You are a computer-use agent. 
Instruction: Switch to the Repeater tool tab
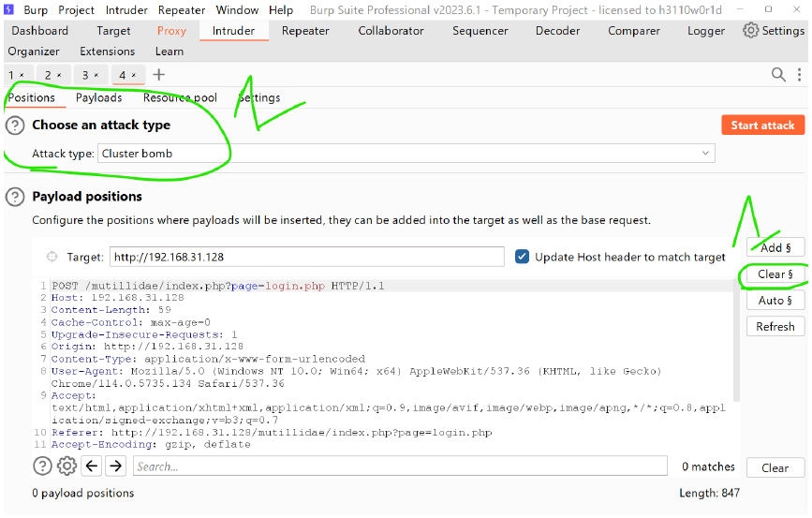click(305, 31)
